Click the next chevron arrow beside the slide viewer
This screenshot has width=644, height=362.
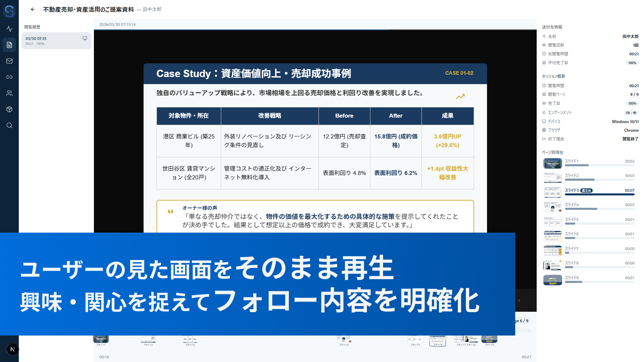[519, 300]
